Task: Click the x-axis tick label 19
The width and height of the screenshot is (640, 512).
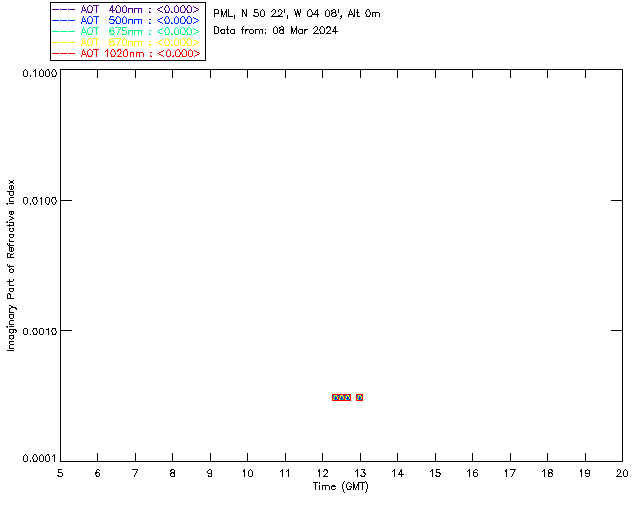Action: pos(585,473)
